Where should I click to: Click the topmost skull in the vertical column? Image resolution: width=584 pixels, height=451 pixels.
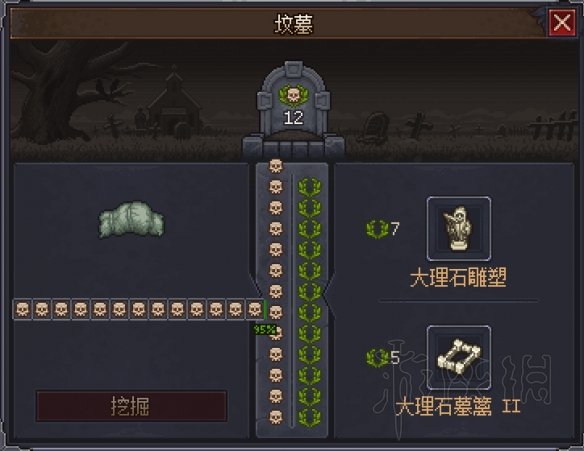(x=276, y=166)
